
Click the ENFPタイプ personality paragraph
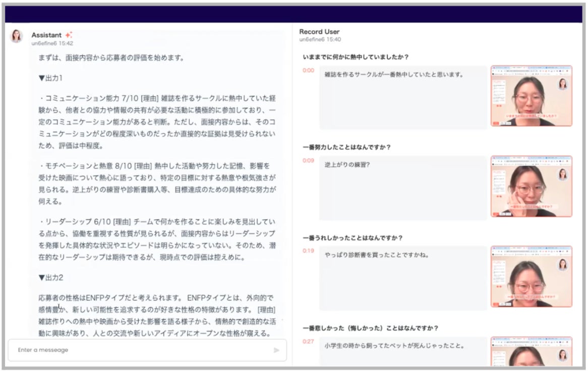[157, 316]
